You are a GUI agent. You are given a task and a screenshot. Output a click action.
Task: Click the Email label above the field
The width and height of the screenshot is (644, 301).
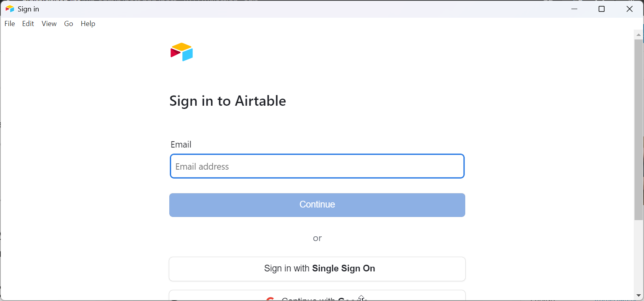(181, 144)
